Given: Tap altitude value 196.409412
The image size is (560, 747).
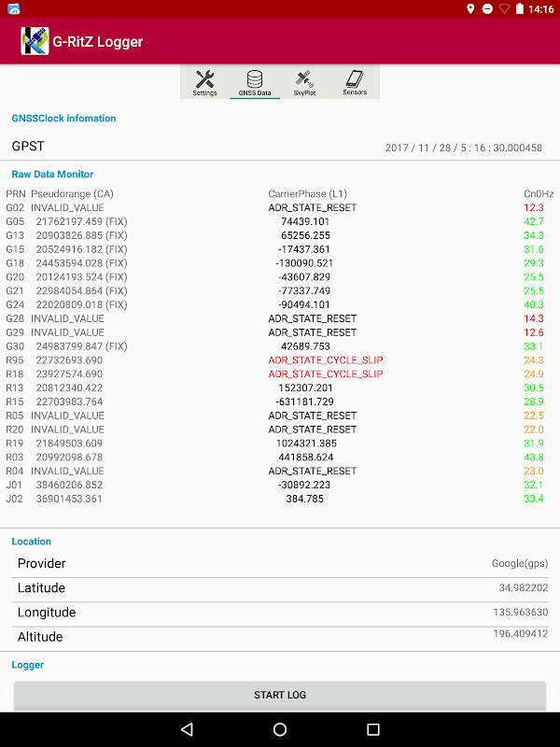Looking at the screenshot, I should coord(521,634).
